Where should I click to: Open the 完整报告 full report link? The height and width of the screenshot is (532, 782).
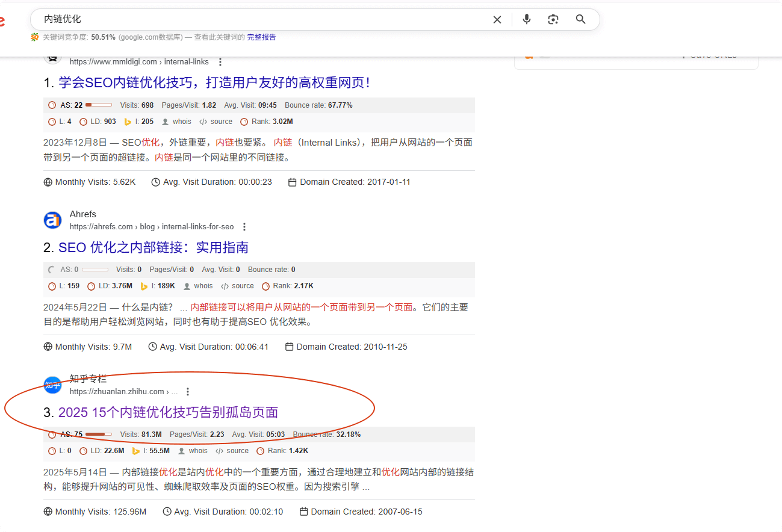coord(261,37)
